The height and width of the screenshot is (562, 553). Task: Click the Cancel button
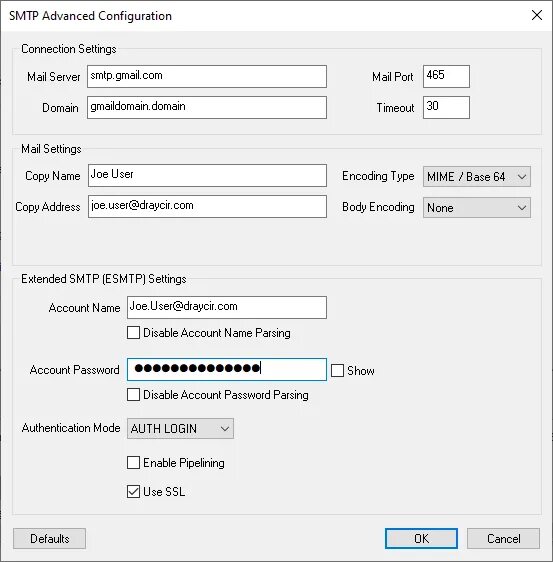pos(503,538)
